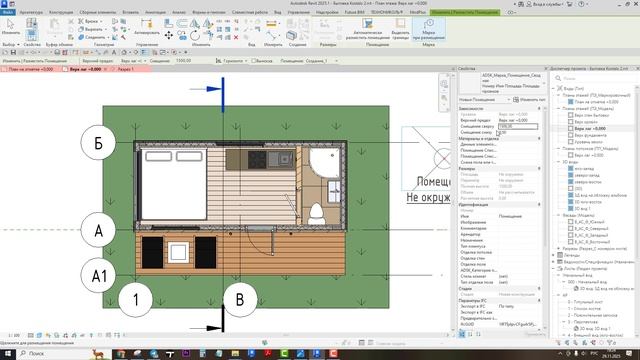Select юго-запад 3D view in browser
Image resolution: width=640 pixels, height=360 pixels.
584,169
